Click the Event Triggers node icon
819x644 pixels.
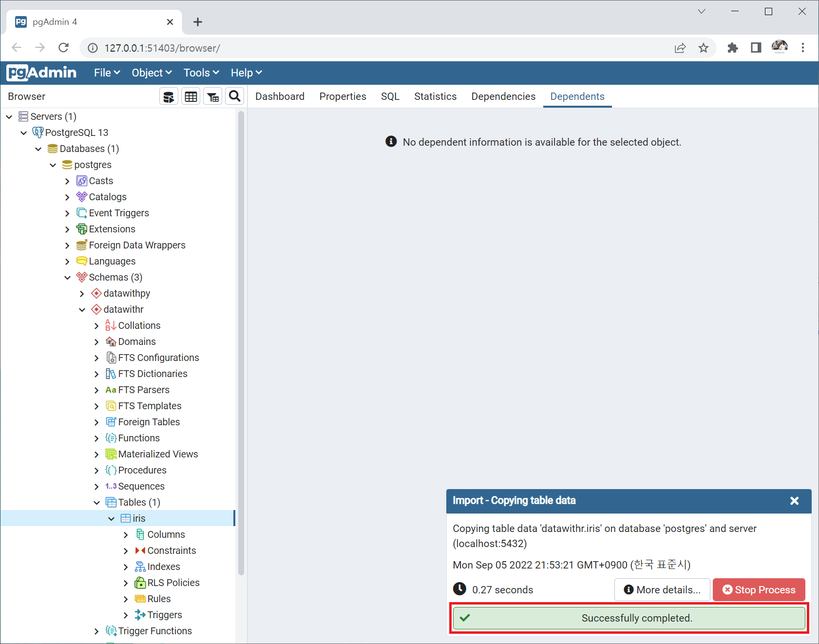(82, 213)
